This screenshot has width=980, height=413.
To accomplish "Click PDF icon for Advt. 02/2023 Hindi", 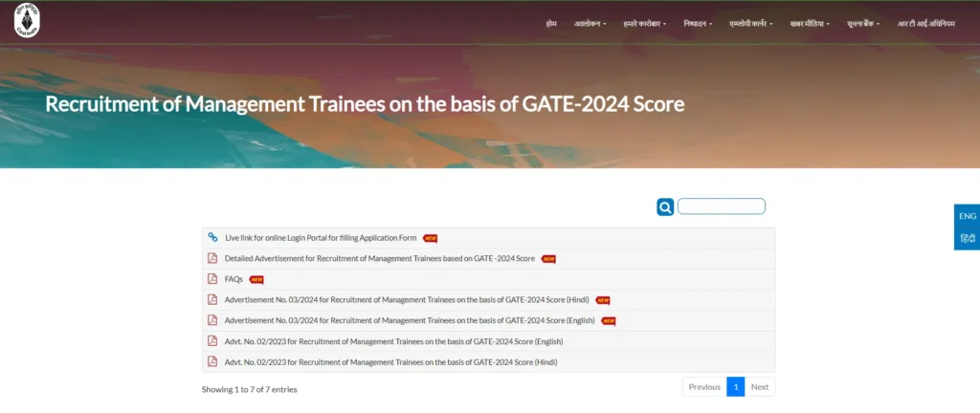I will [x=212, y=362].
